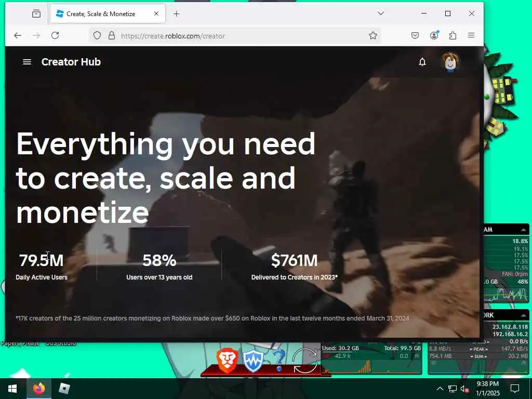Open the Wise Care shield icon in dock

point(253,362)
